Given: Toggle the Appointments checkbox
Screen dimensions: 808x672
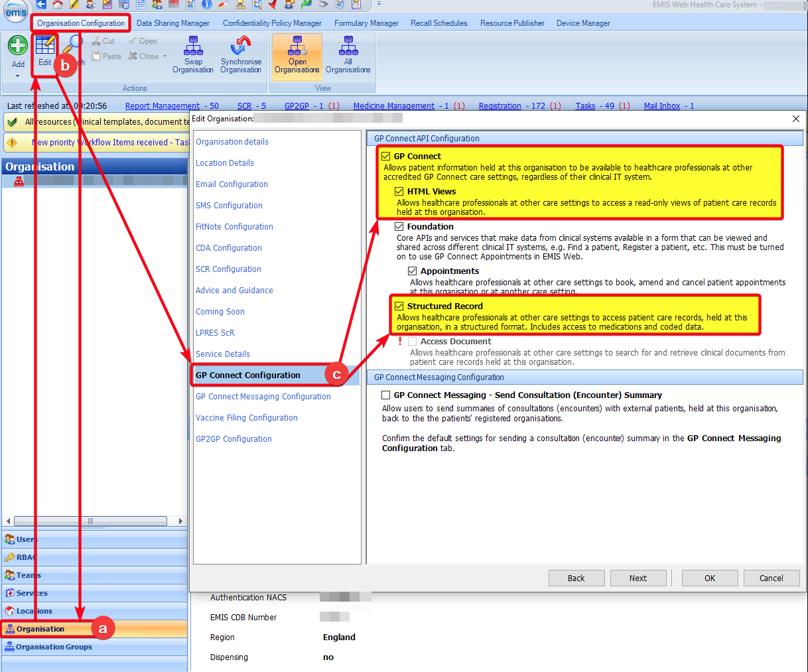Looking at the screenshot, I should 412,271.
